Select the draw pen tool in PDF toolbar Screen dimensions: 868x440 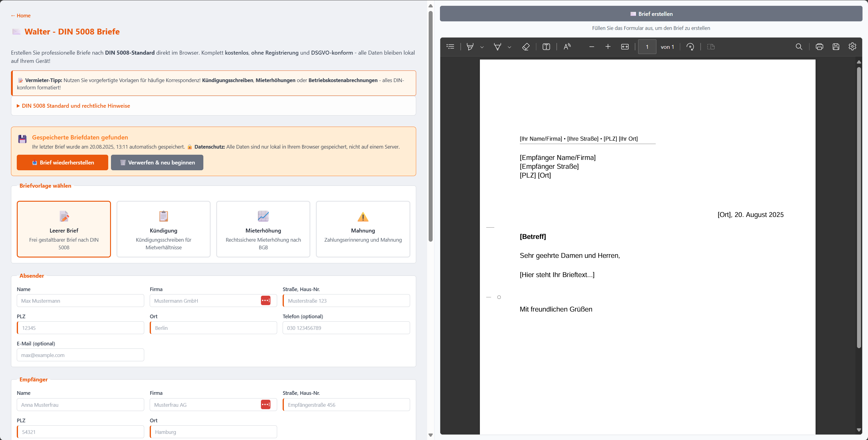[x=497, y=46]
